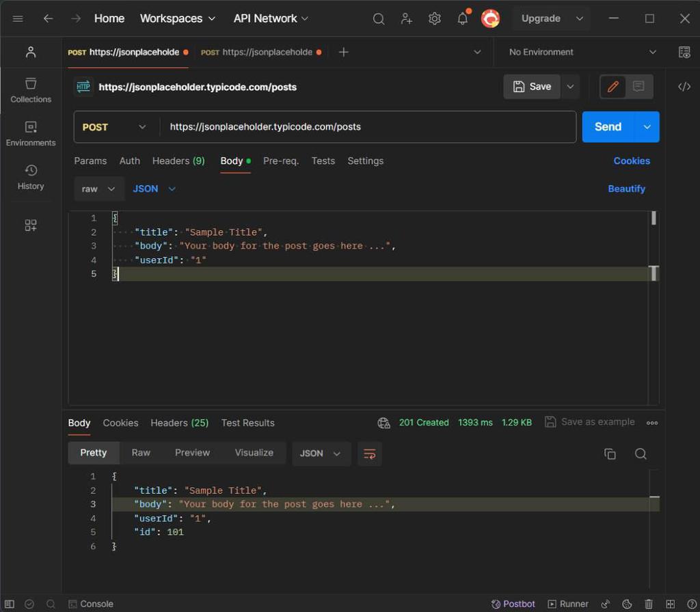Click the request URL input field
The width and height of the screenshot is (700, 612).
368,127
